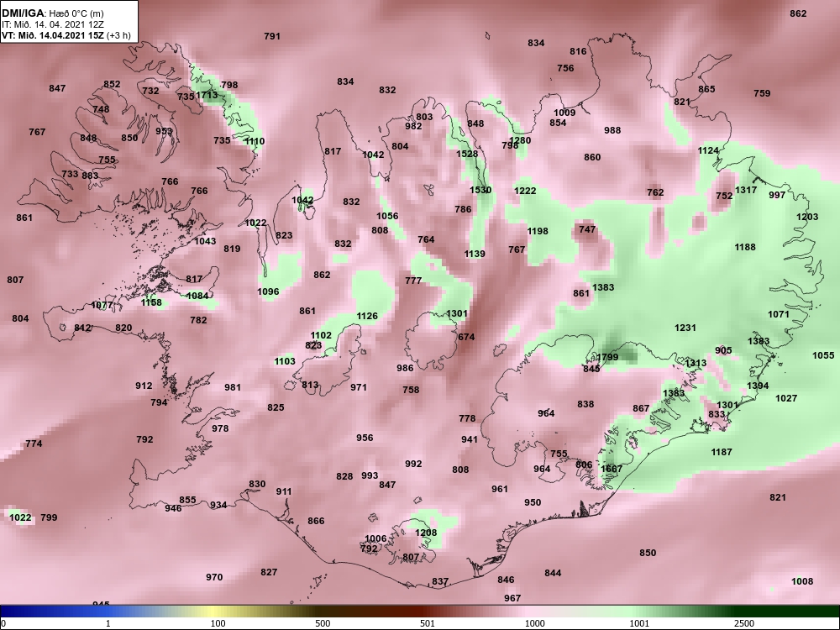Viewport: 840px width, 630px height.
Task: Select the 747 value on the dark patch
Action: coord(587,229)
